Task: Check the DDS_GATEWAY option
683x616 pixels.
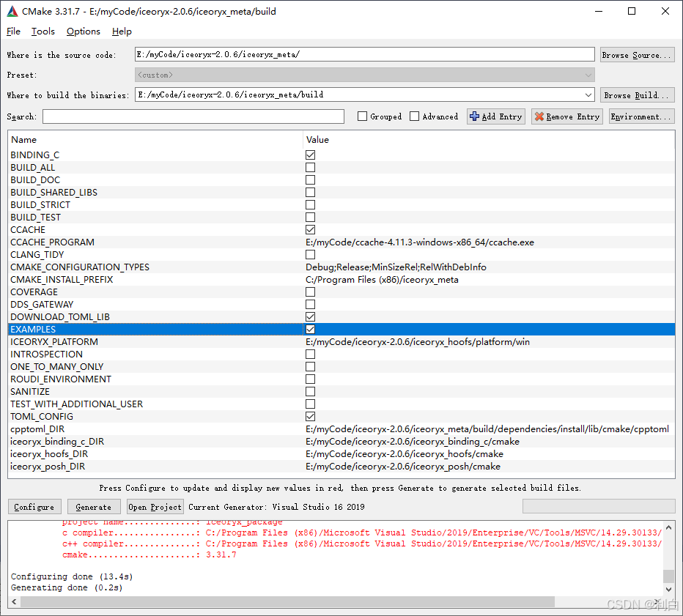Action: 310,304
